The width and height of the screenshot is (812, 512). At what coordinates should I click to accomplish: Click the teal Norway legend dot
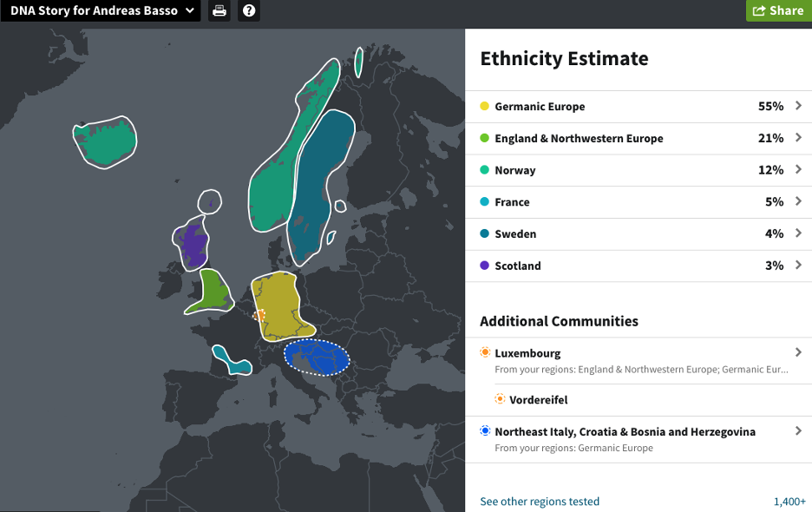click(x=484, y=169)
